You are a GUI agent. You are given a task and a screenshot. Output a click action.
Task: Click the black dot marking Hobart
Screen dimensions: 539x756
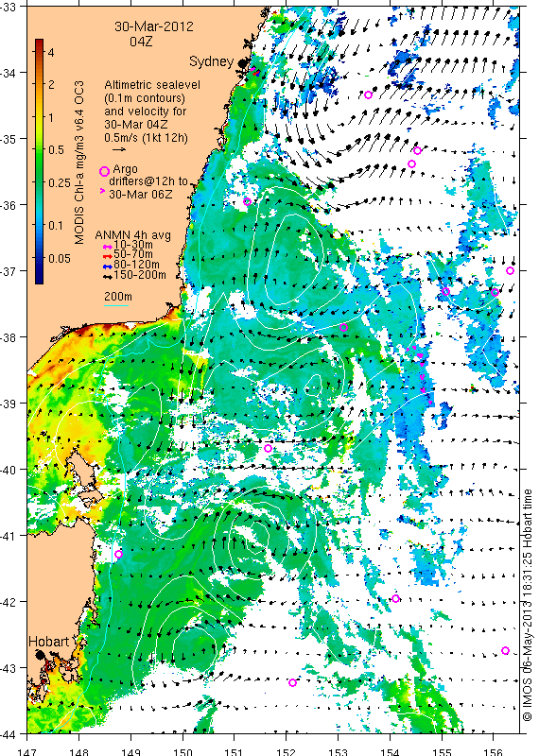tap(40, 655)
